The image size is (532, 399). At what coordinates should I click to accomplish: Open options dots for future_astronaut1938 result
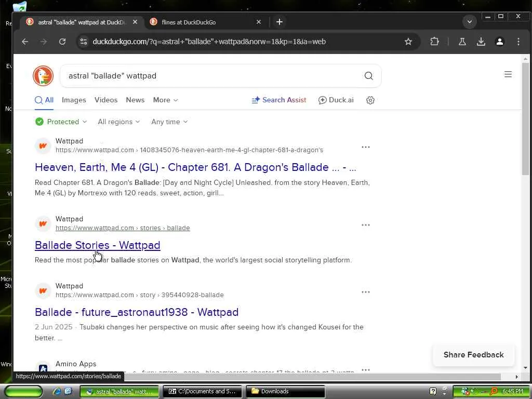point(365,292)
